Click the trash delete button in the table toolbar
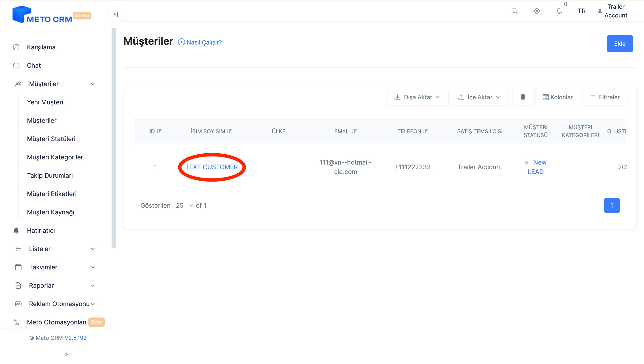The height and width of the screenshot is (364, 644). [x=523, y=97]
